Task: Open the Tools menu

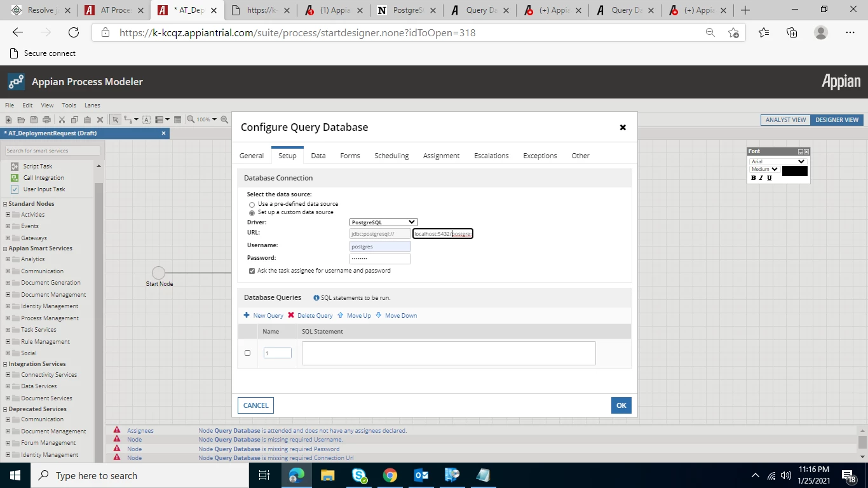Action: [69, 105]
